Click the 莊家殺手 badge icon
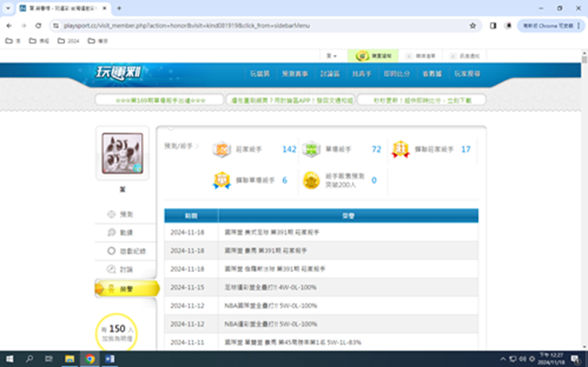Viewport: 588px width, 367px height. pyautogui.click(x=220, y=149)
